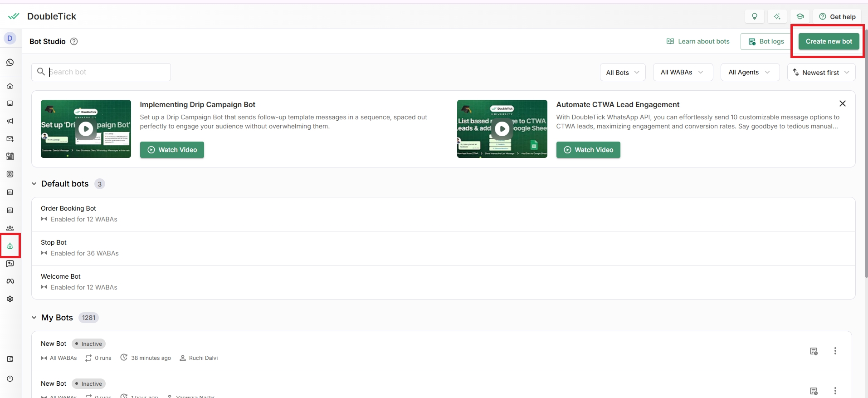868x398 pixels.
Task: Follow the Learn about bots link
Action: (698, 41)
